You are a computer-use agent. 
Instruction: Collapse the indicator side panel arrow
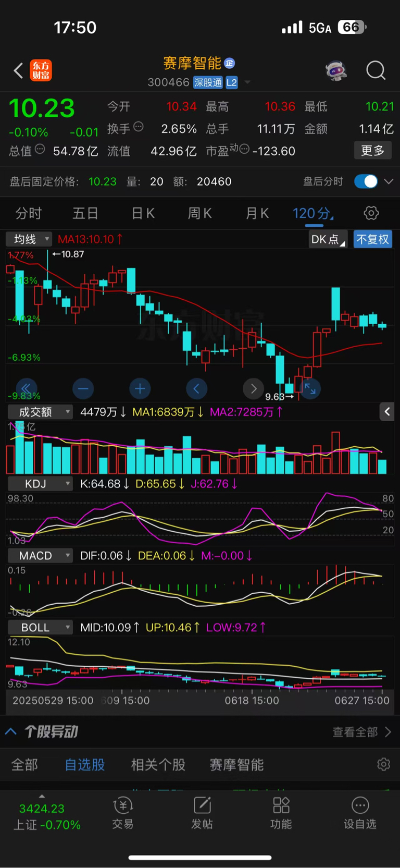click(x=386, y=412)
